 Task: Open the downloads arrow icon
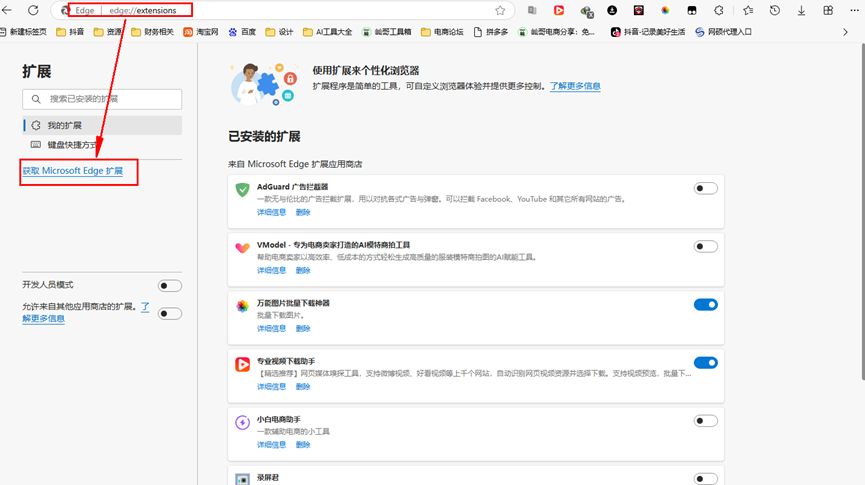tap(801, 10)
